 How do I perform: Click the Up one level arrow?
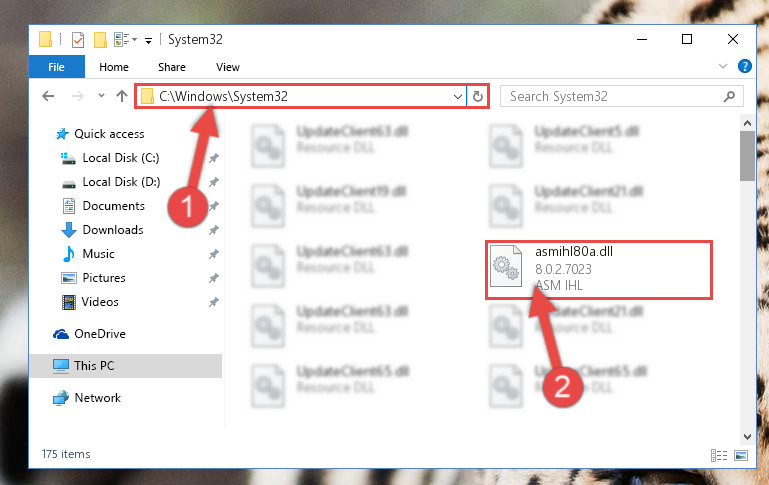122,96
